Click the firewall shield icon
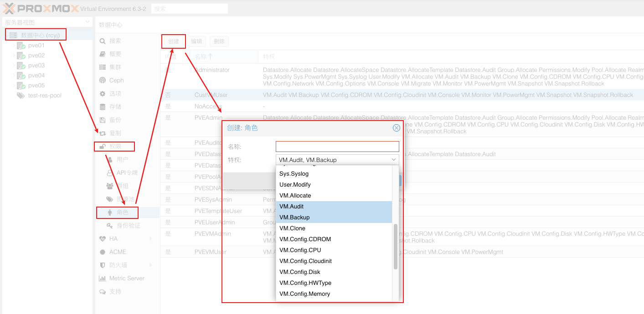The image size is (644, 314). (103, 265)
